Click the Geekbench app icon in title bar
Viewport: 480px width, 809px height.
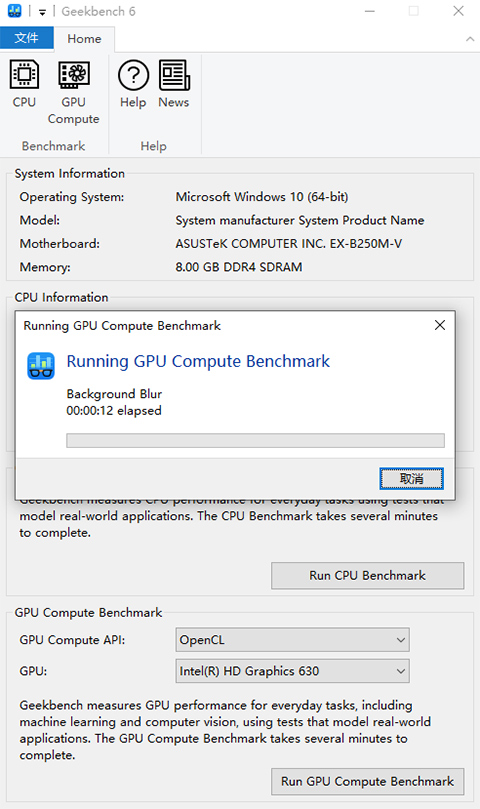pos(15,11)
